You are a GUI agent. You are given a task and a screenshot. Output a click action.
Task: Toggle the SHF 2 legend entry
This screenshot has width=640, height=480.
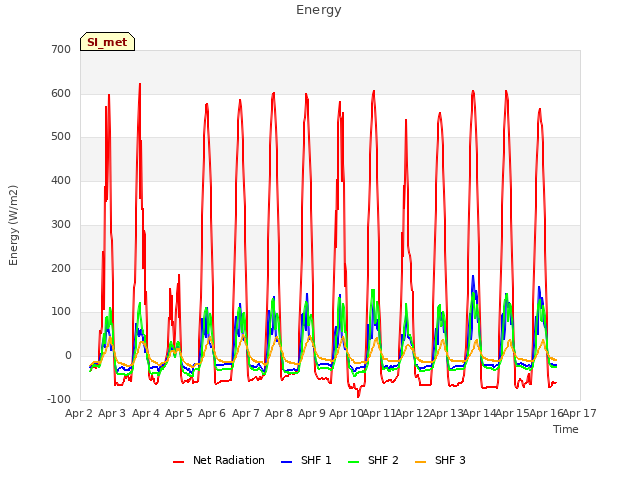[x=373, y=460]
